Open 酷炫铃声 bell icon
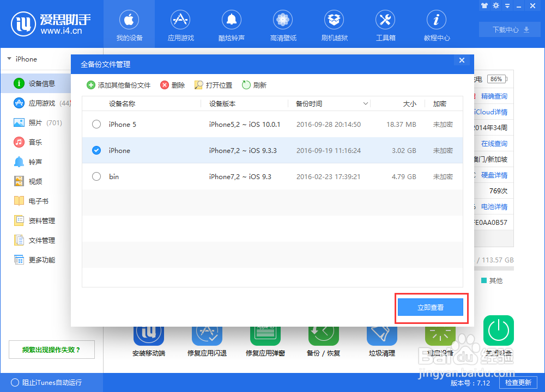 pyautogui.click(x=232, y=20)
